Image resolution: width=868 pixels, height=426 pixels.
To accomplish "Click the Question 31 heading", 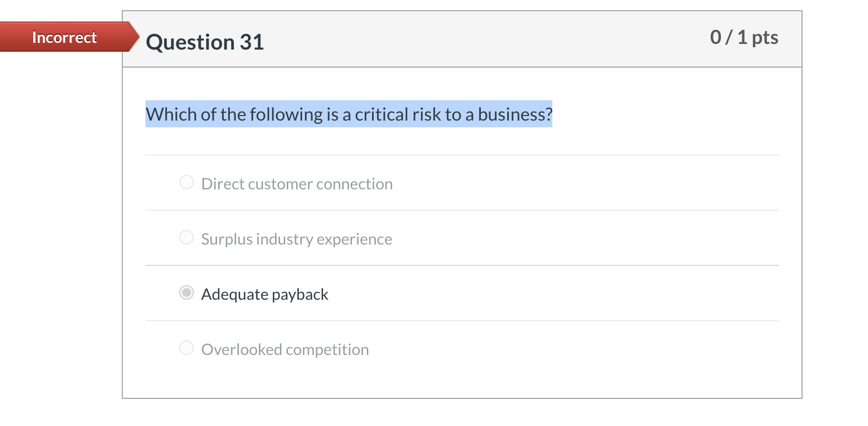I will (x=205, y=42).
